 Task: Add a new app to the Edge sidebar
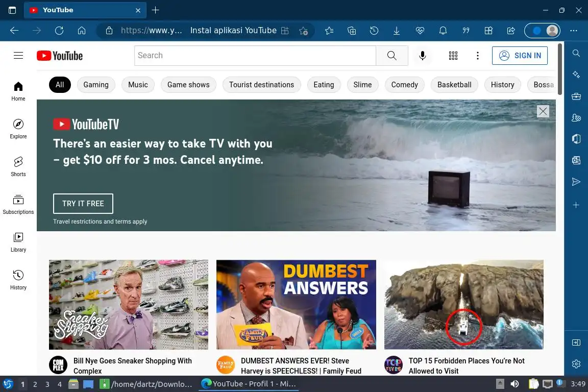[x=576, y=205]
